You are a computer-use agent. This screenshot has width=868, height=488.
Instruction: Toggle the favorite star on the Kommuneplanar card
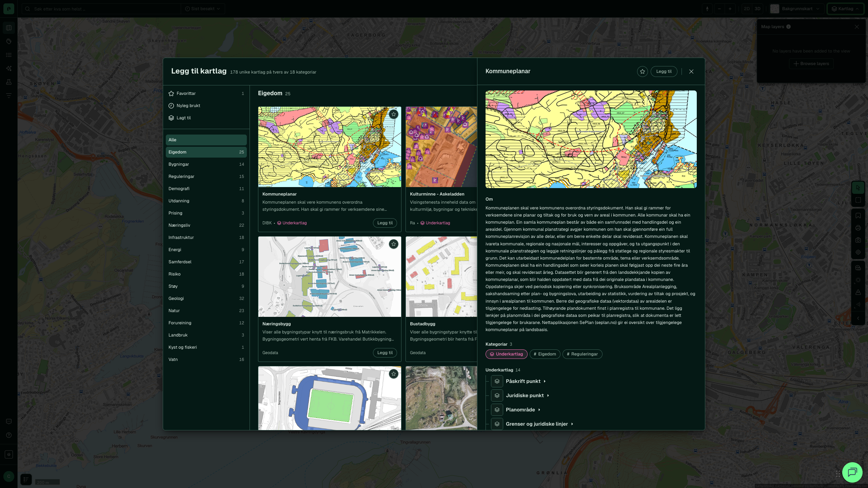[x=393, y=114]
